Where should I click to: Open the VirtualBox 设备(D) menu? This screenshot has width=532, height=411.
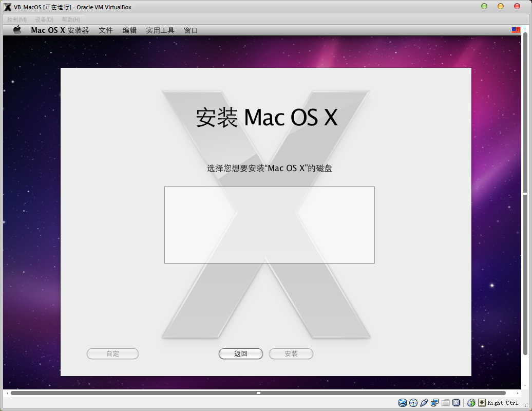44,20
